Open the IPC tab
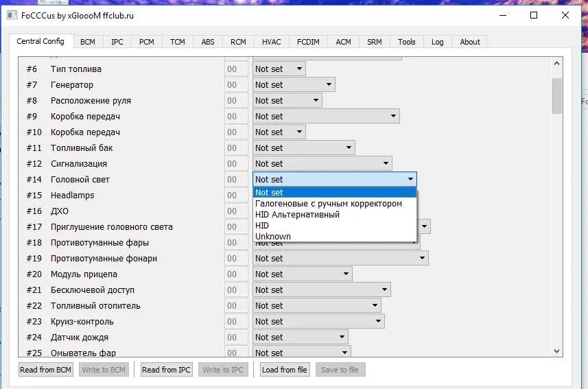 (117, 42)
